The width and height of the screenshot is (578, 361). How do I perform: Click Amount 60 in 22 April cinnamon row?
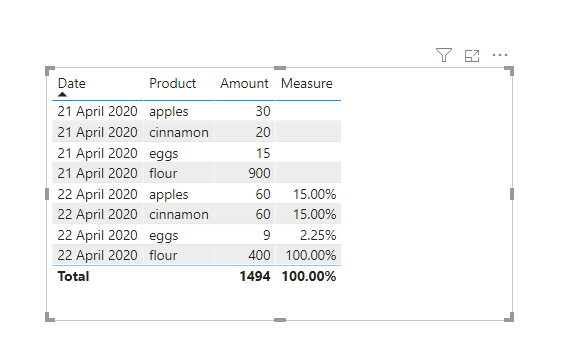263,214
